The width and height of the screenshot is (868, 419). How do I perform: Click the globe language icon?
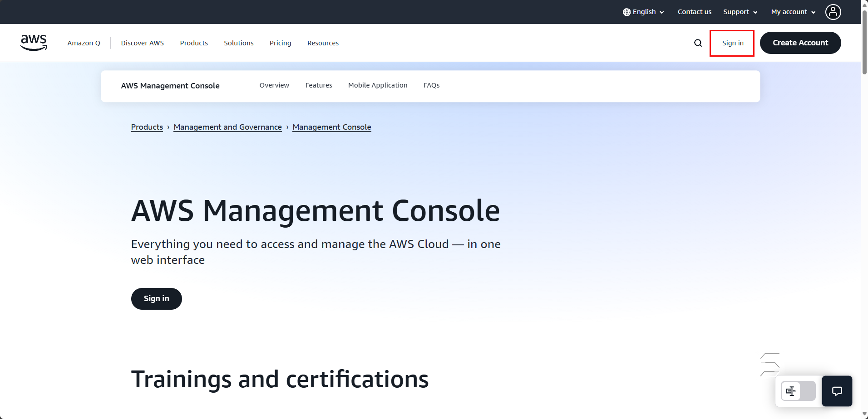[626, 12]
